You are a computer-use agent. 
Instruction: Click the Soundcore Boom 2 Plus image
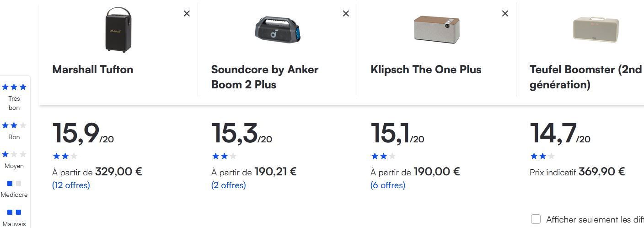coord(277,30)
